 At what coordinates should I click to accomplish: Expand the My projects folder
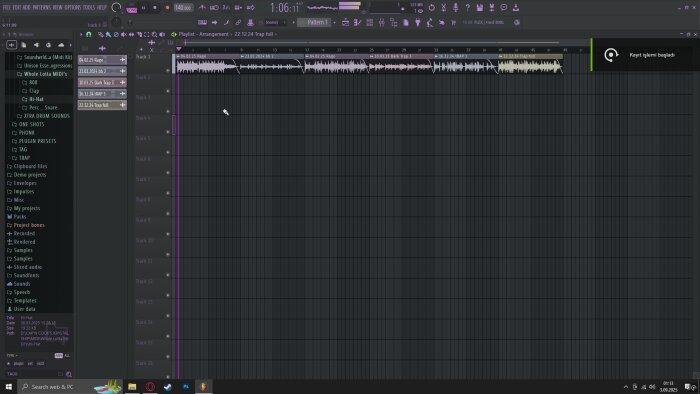[x=23, y=208]
